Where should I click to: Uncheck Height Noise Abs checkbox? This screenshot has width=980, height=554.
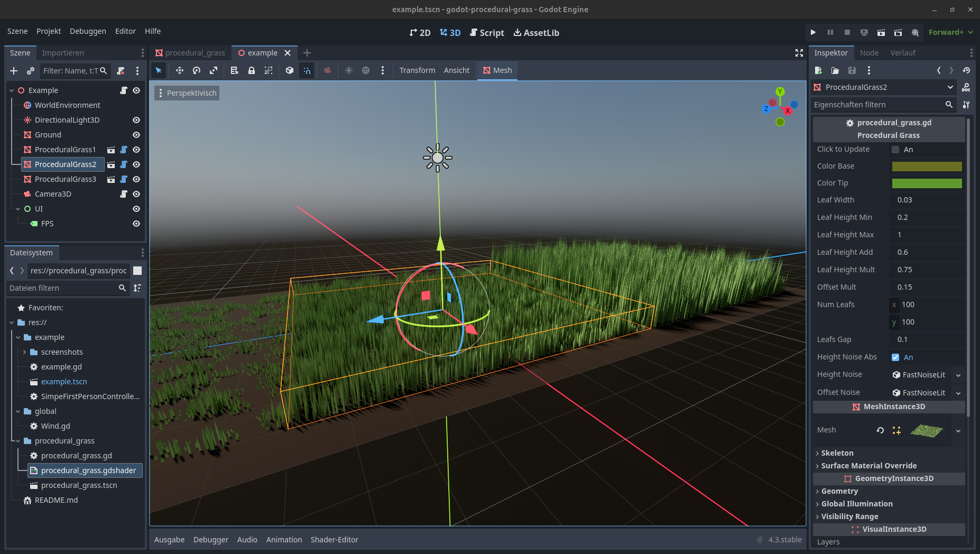[x=895, y=357]
